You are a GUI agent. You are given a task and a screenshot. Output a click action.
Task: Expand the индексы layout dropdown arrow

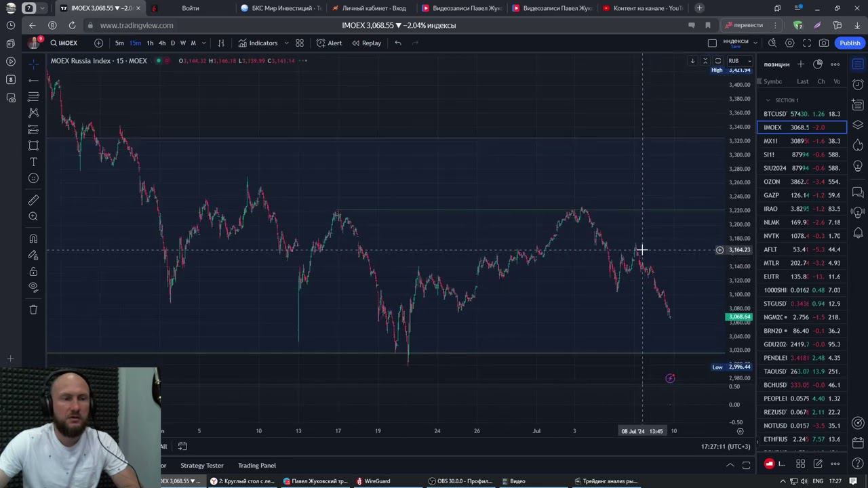pyautogui.click(x=755, y=43)
